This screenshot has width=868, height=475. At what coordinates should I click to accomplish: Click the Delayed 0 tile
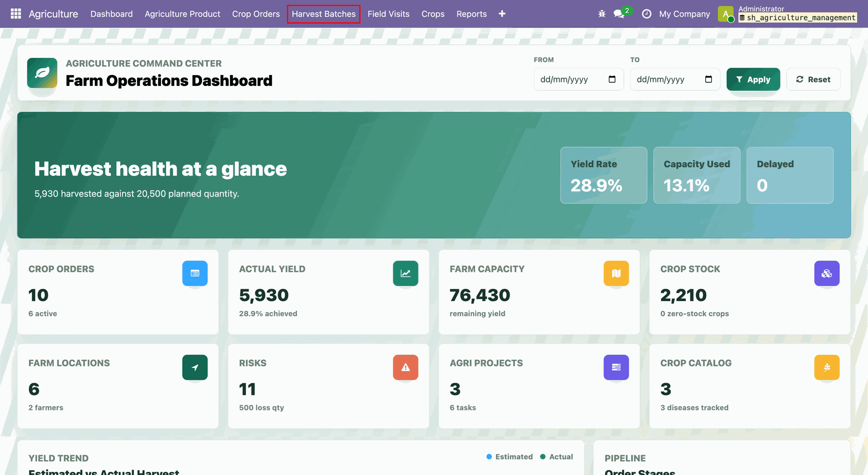[790, 175]
